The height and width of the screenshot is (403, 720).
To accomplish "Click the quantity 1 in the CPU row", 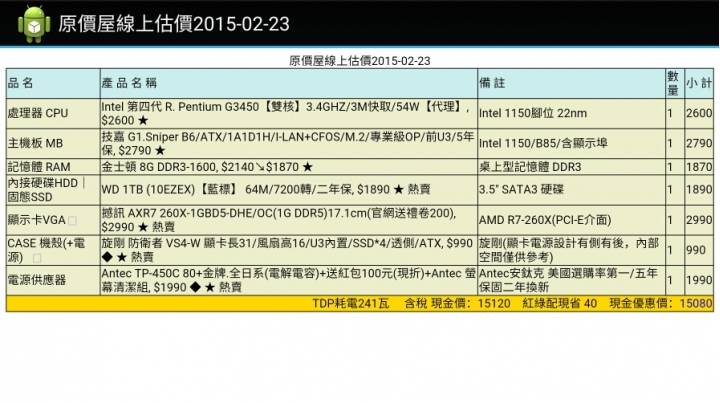I will (x=675, y=113).
